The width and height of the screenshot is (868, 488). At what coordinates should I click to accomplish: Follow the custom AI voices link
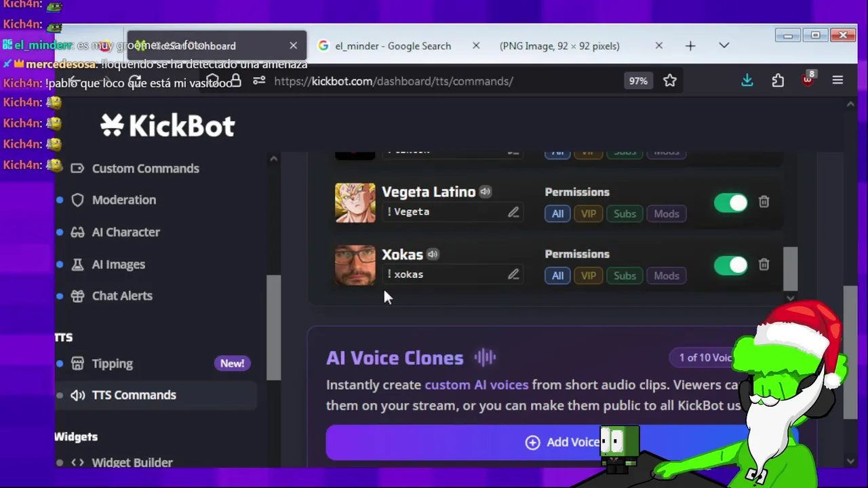click(x=477, y=385)
